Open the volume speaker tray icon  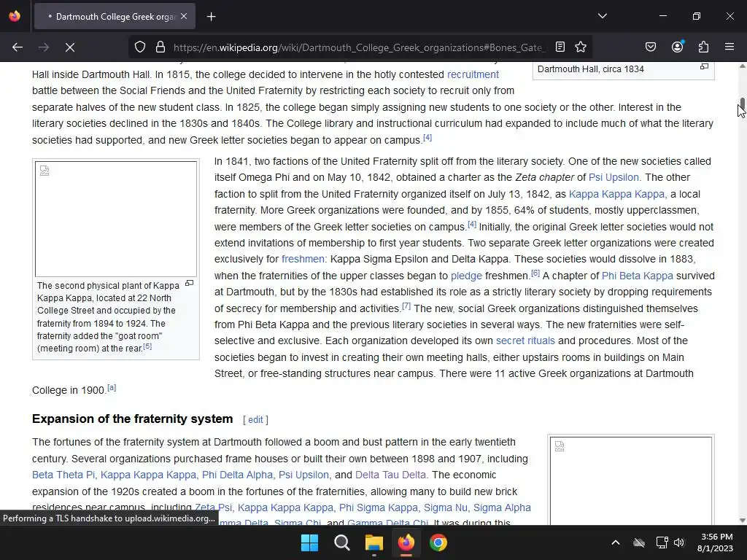pyautogui.click(x=679, y=542)
